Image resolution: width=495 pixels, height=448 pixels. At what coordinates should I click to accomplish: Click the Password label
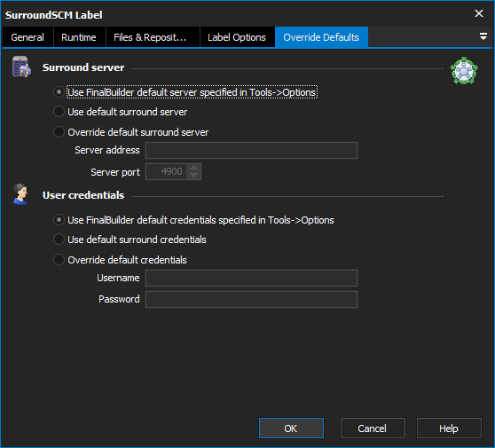click(119, 299)
